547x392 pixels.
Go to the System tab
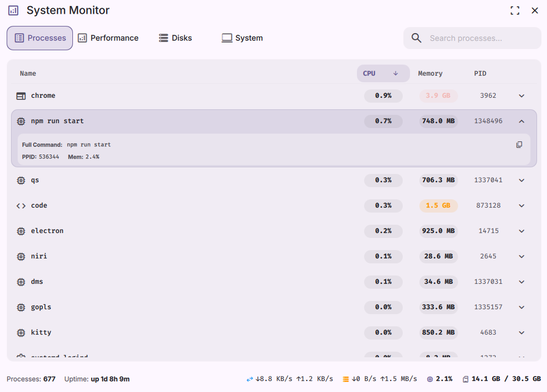(243, 38)
